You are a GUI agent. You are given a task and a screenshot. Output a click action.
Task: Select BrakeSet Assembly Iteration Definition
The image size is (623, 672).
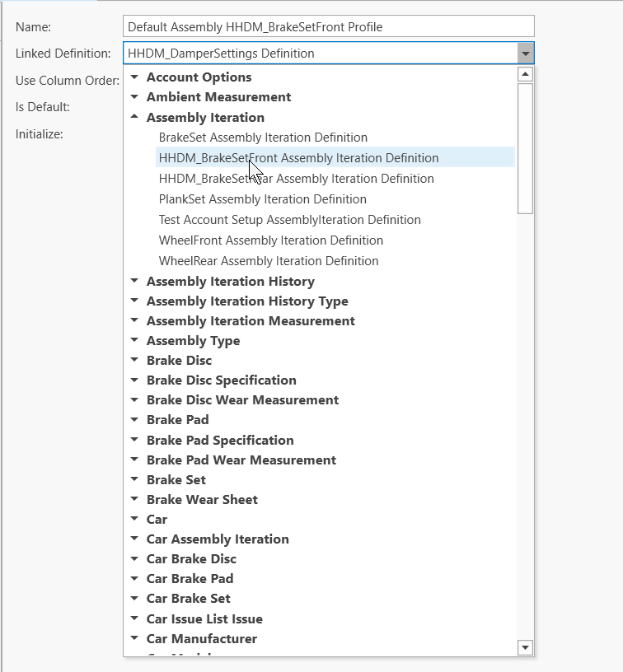tap(263, 138)
